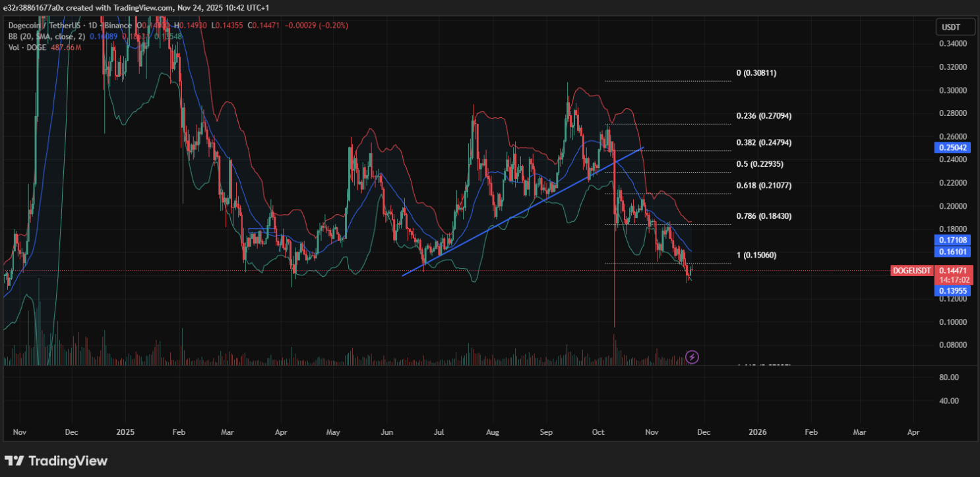Open the USDT currency selector

pyautogui.click(x=954, y=26)
